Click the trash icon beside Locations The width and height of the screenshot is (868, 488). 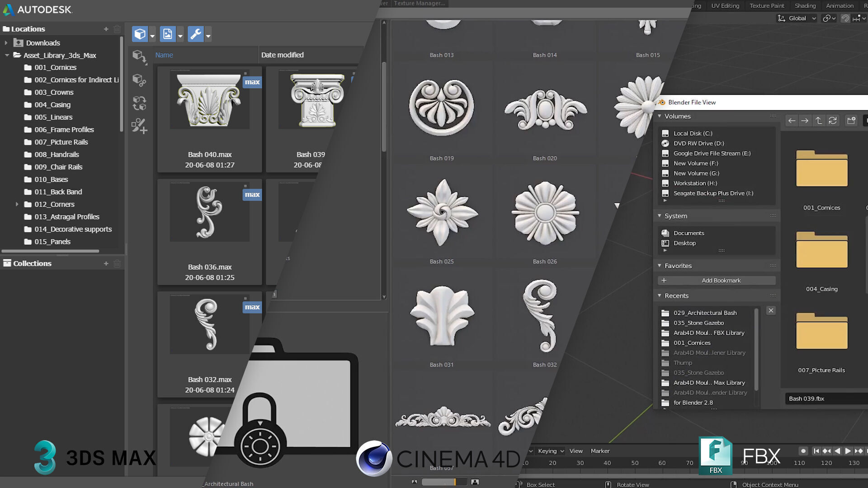pyautogui.click(x=117, y=29)
